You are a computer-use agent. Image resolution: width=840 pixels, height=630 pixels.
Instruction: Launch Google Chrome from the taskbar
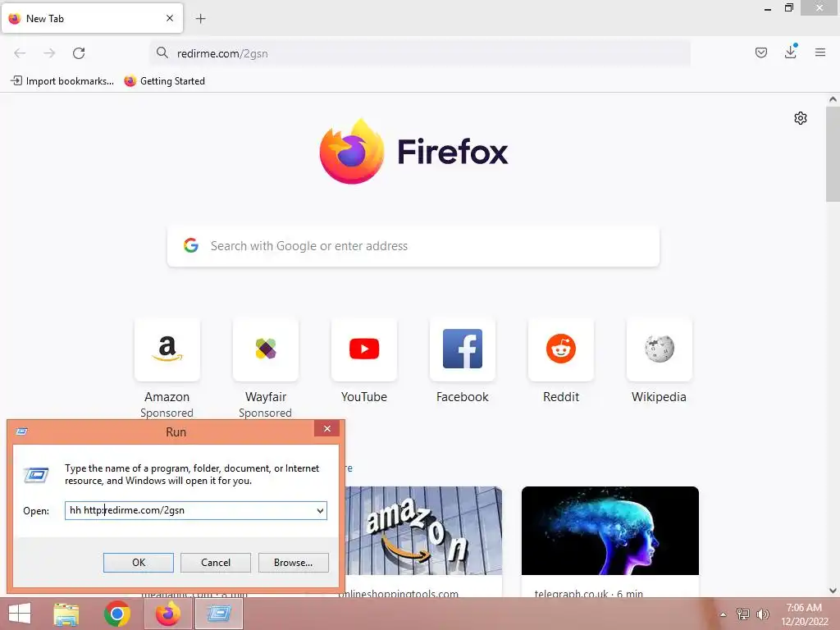pos(117,614)
